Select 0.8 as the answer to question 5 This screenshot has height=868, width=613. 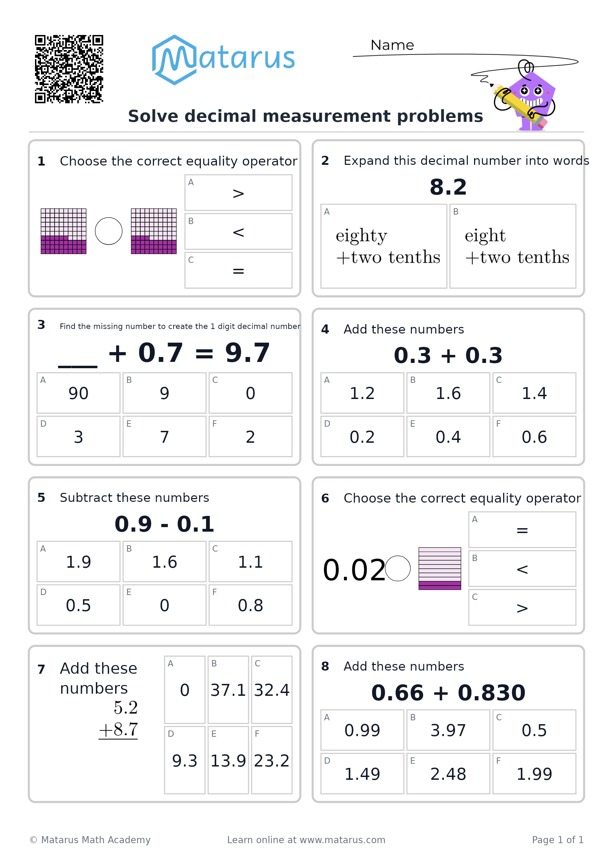[x=250, y=605]
